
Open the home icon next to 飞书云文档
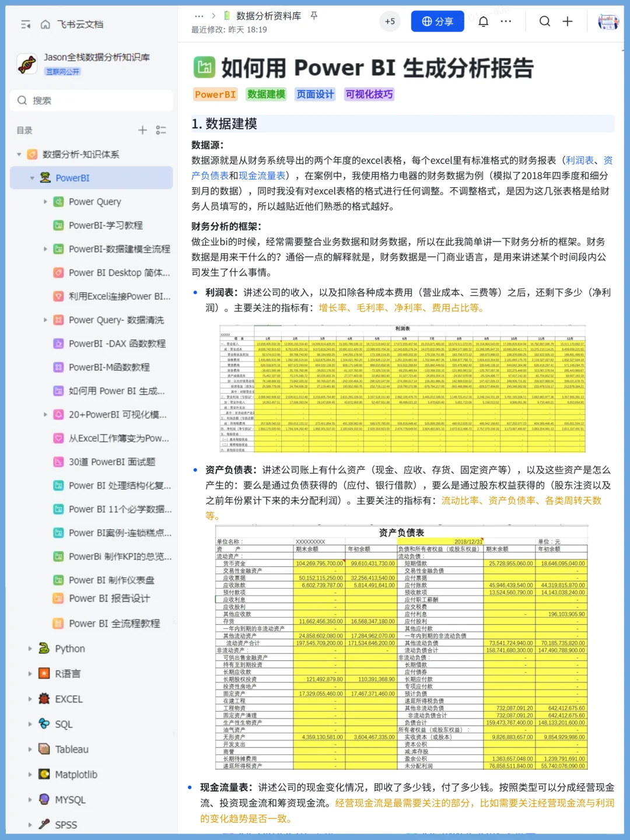(x=45, y=24)
